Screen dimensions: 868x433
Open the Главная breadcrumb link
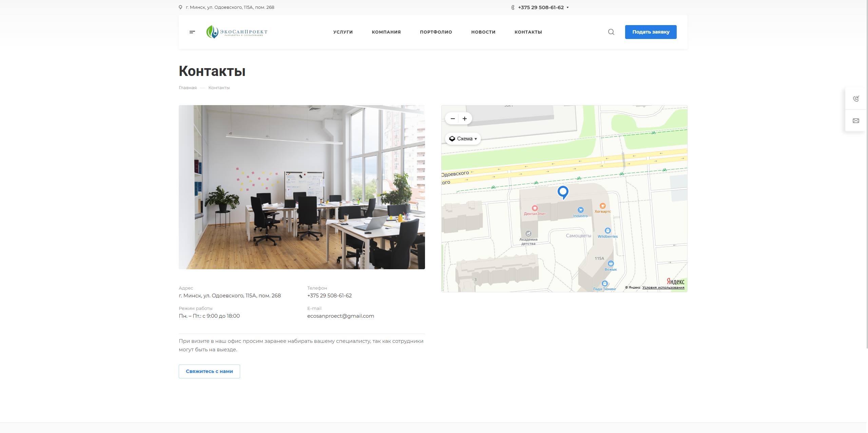point(187,87)
